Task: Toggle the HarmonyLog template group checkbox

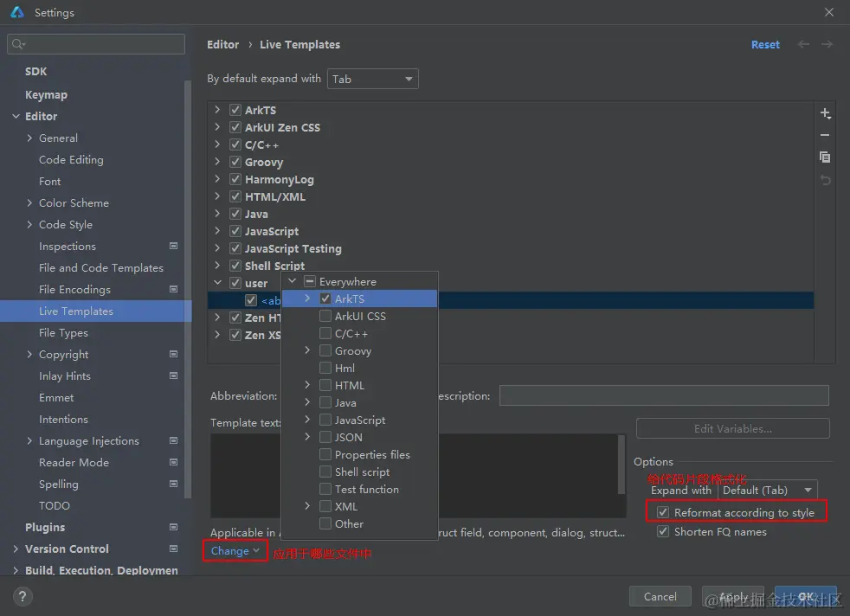Action: point(235,179)
